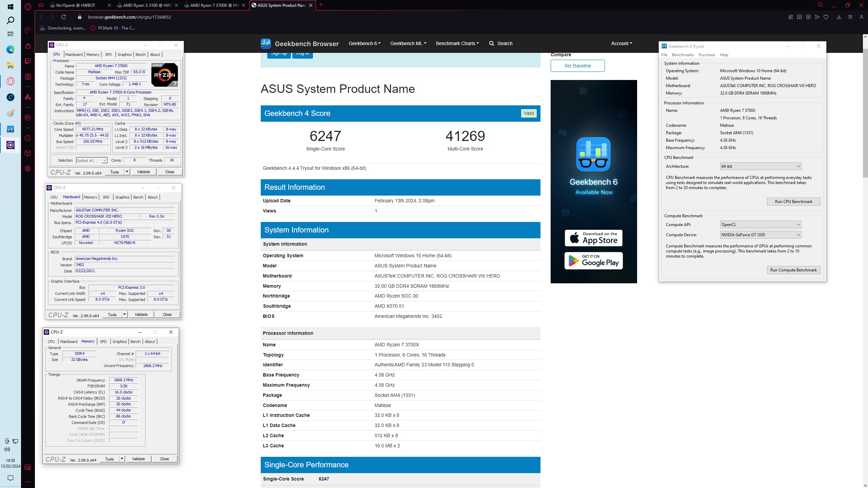The height and width of the screenshot is (488, 868).
Task: Open Easy Setup sliders icon
Action: click(x=850, y=17)
